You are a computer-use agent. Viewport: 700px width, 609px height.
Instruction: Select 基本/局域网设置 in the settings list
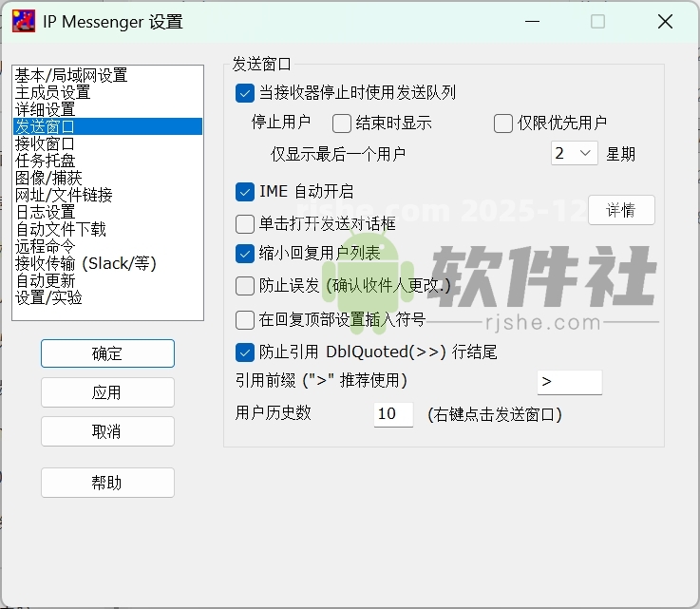(107, 75)
